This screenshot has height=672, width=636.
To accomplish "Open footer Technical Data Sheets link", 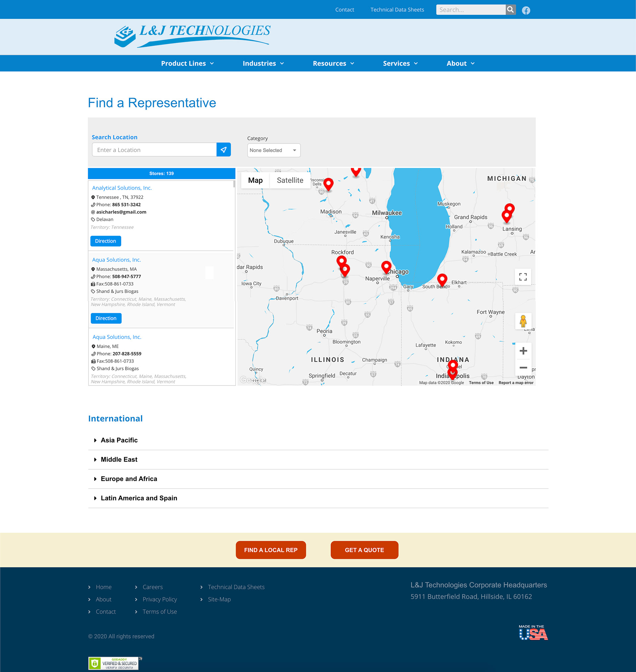I will pyautogui.click(x=236, y=587).
